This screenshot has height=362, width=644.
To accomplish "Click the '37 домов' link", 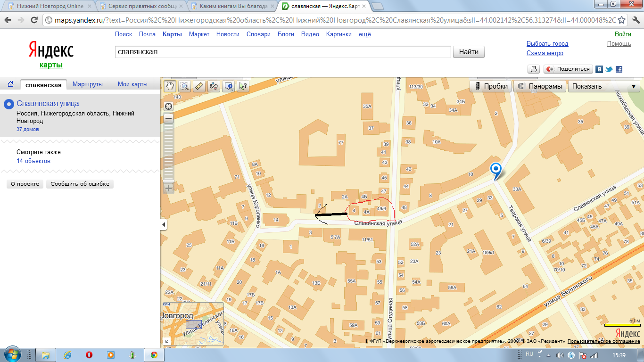I will tap(28, 129).
